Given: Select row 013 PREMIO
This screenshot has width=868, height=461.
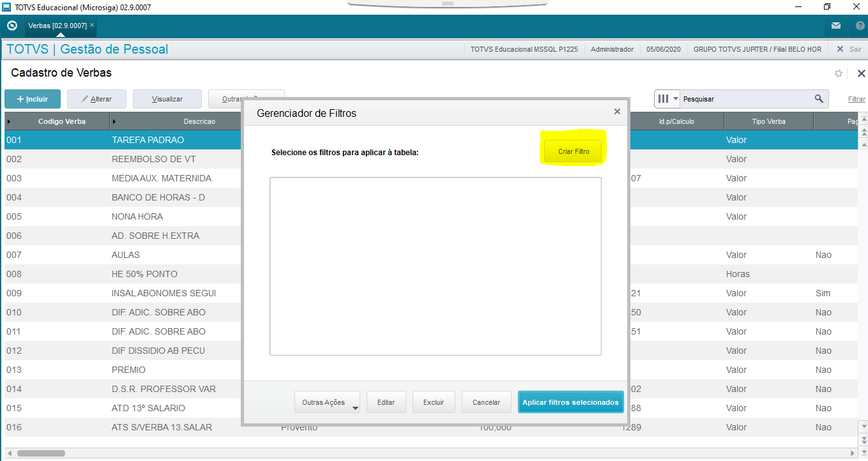Looking at the screenshot, I should (x=123, y=370).
